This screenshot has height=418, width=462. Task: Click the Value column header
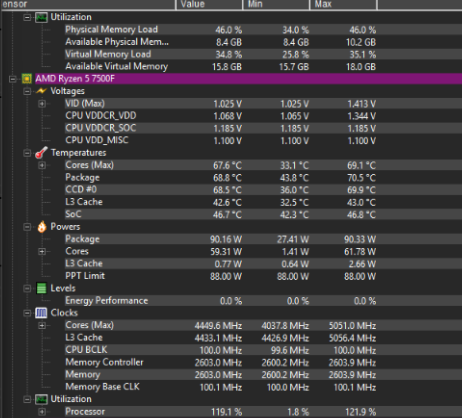click(209, 5)
